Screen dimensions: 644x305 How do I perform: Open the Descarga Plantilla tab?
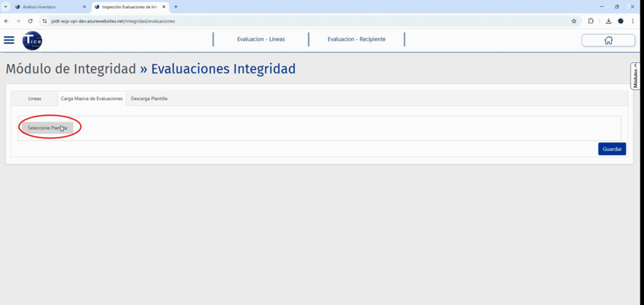coord(149,99)
